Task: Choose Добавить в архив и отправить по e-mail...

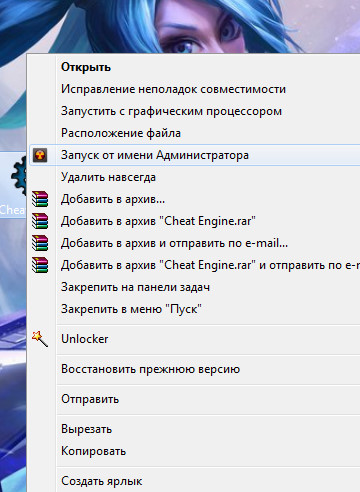Action: pos(174,243)
